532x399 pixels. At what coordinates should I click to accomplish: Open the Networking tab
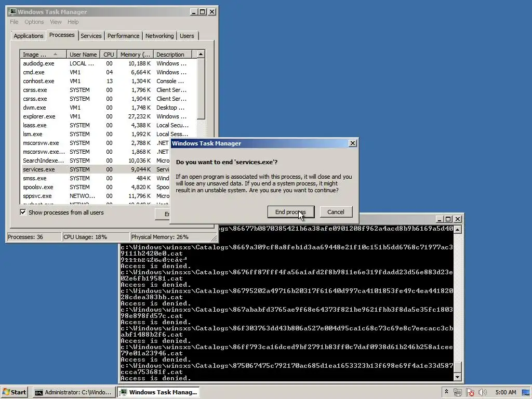coord(159,36)
